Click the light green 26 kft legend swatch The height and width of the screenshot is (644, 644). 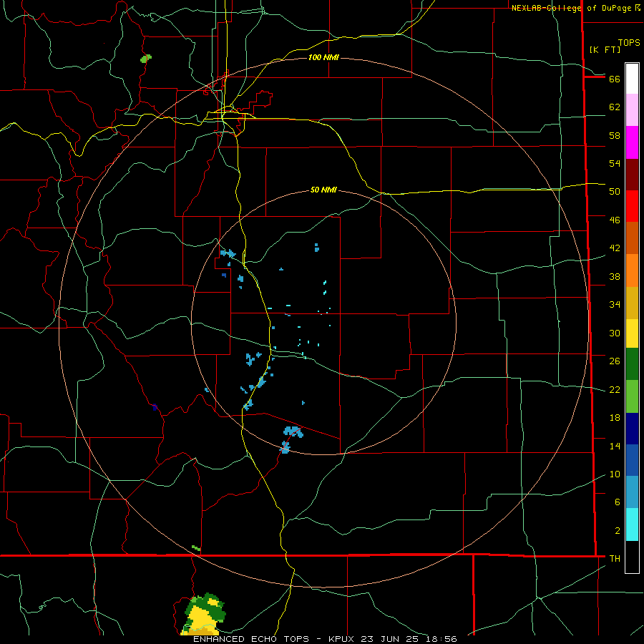[632, 396]
